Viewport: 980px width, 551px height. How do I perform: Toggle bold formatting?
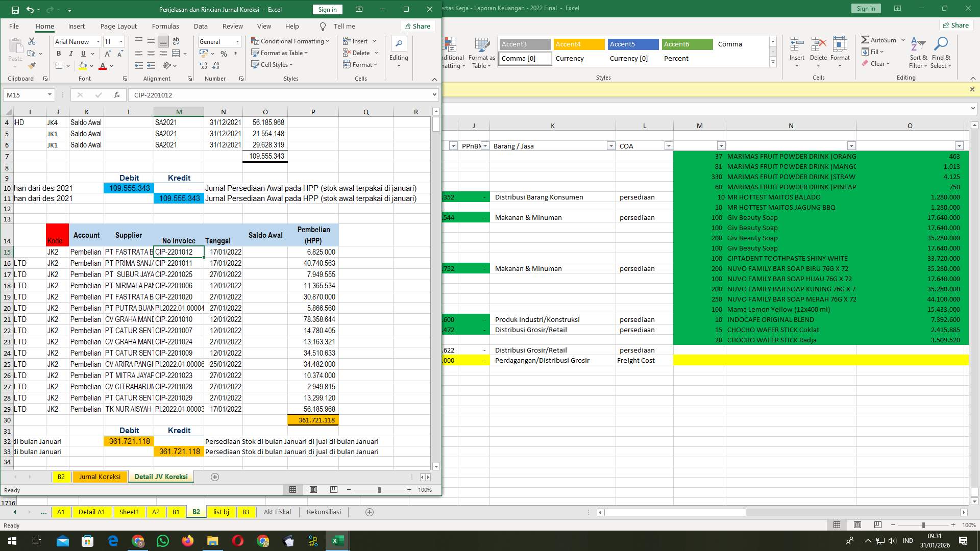click(58, 53)
